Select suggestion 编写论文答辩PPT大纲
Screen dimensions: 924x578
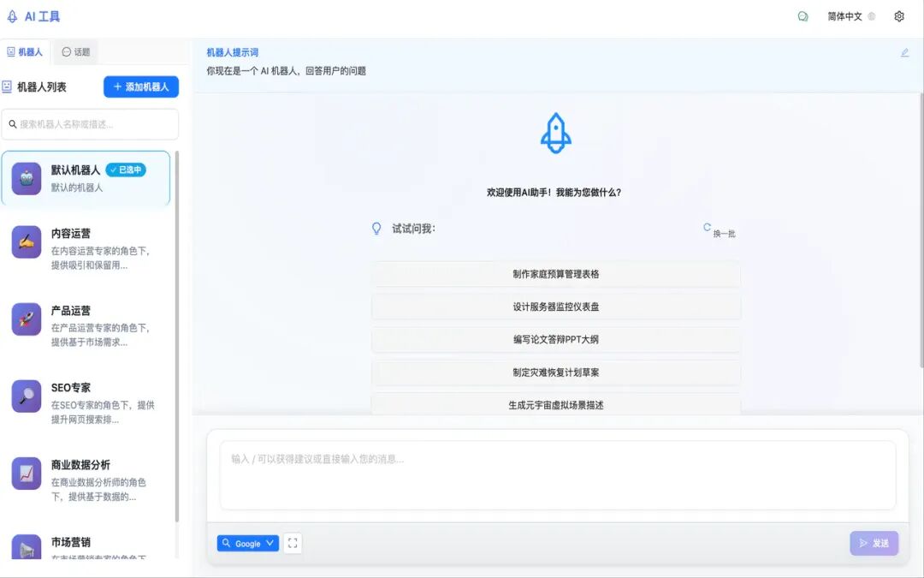click(x=556, y=340)
